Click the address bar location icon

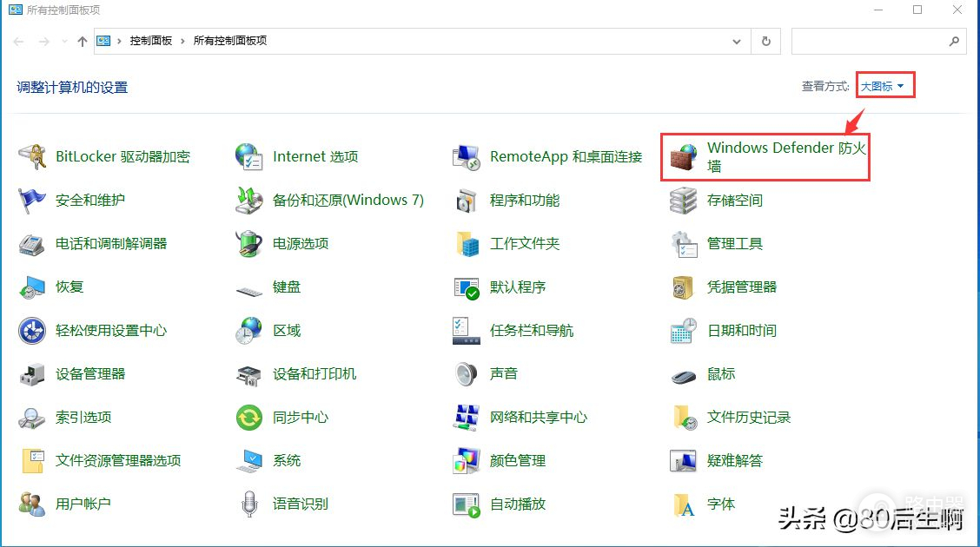pos(103,41)
